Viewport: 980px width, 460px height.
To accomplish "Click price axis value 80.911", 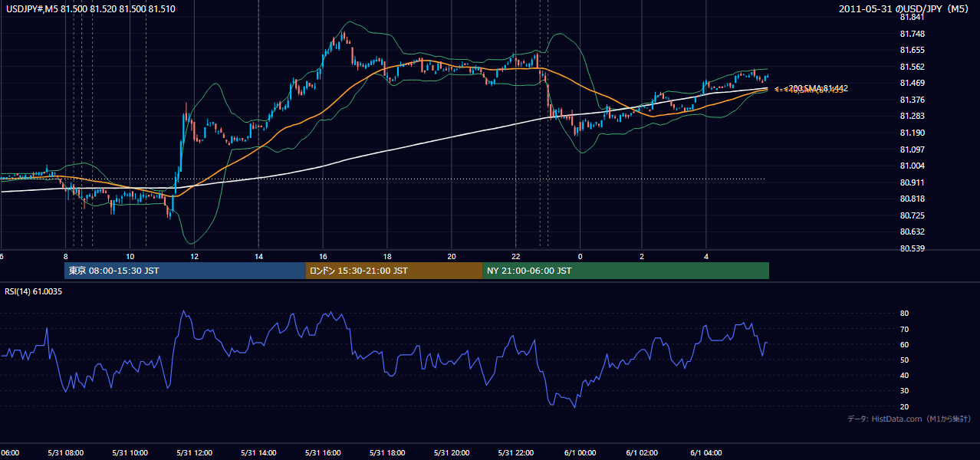I will coord(911,182).
